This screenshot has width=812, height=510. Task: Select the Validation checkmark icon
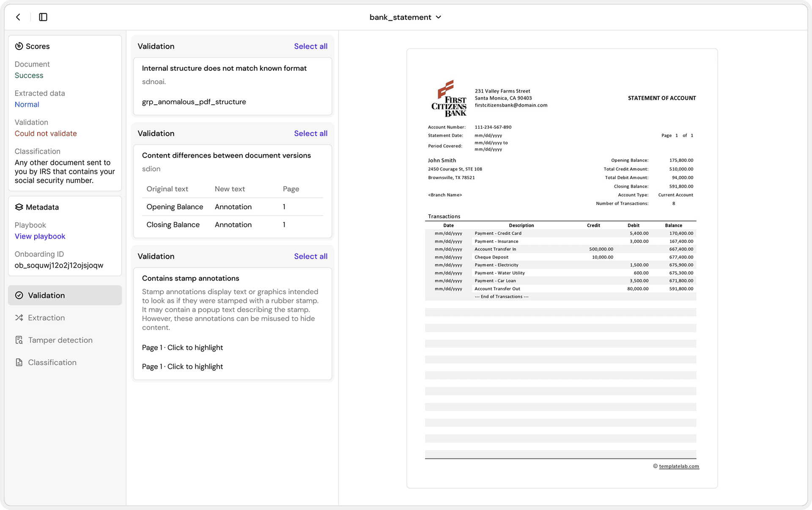tap(19, 295)
